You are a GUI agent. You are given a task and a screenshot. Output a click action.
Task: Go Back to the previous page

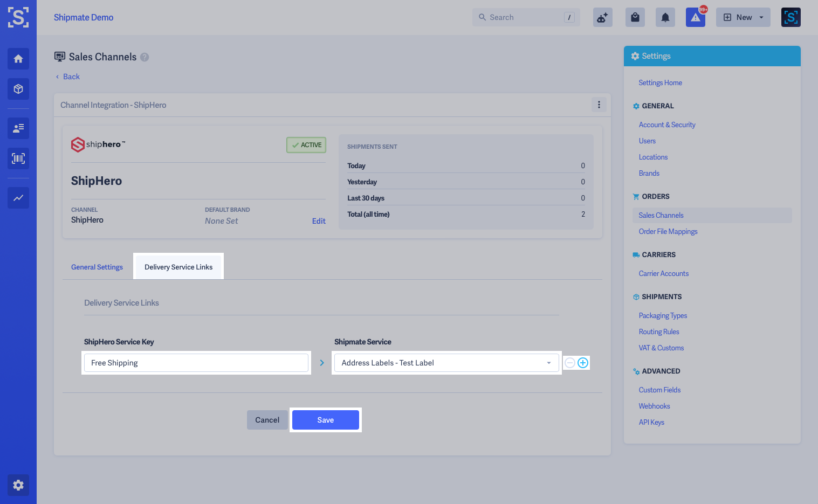point(68,77)
